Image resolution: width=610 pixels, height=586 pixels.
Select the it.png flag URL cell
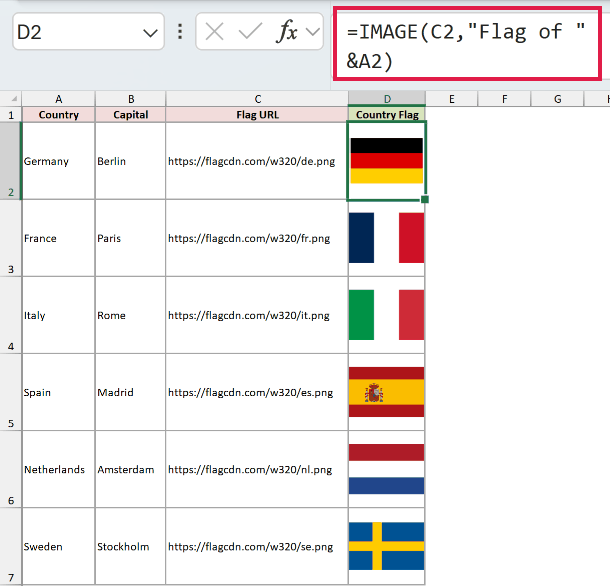click(257, 315)
